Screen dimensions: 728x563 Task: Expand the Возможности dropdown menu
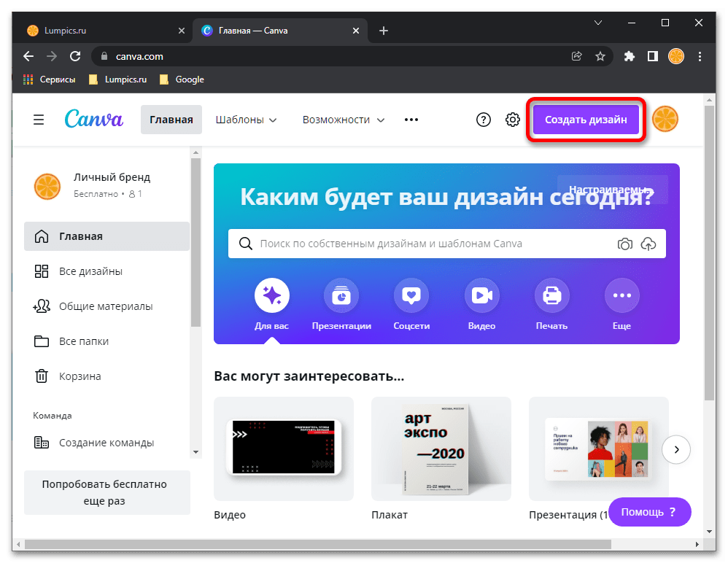(x=343, y=120)
